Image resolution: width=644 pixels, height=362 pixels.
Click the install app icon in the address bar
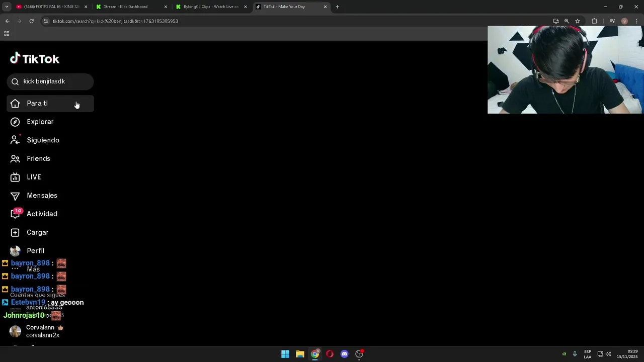556,21
